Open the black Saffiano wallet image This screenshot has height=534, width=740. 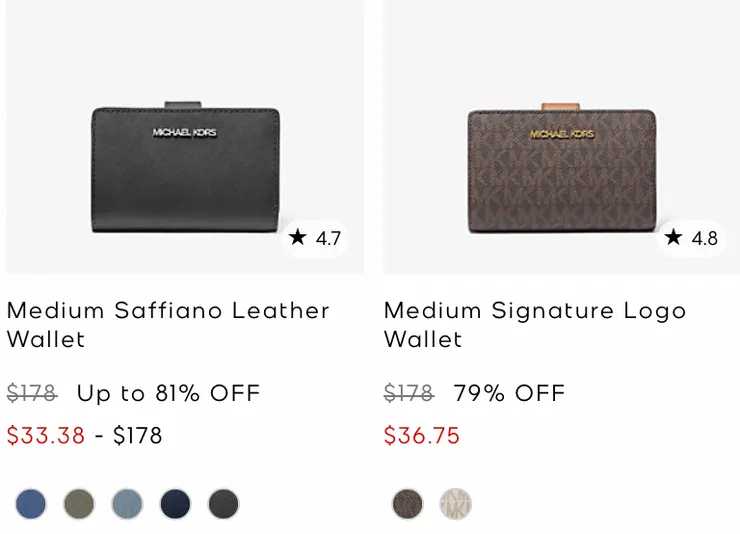pos(185,168)
